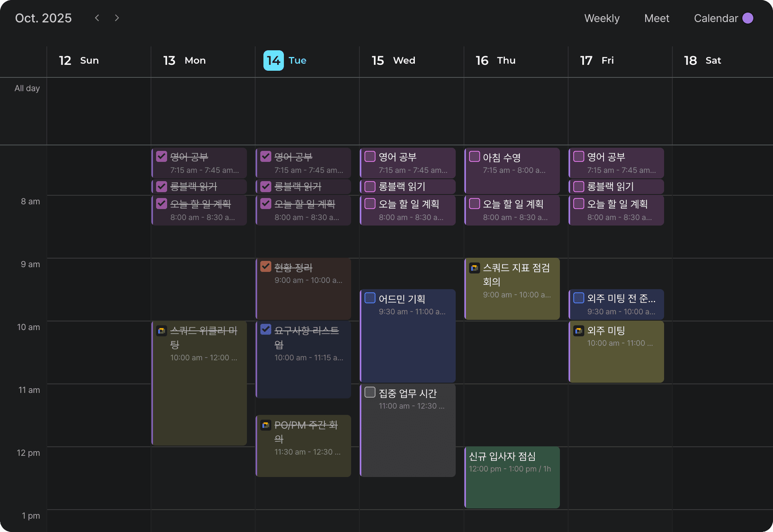Click meeting icon on 스쿼드 지표 점검 회의

474,268
